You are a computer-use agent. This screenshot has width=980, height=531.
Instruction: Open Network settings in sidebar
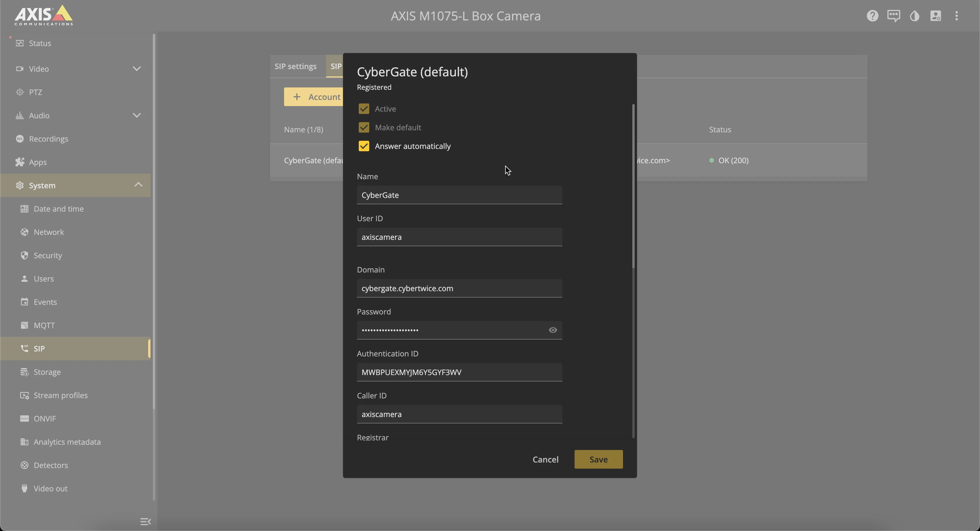click(75, 232)
